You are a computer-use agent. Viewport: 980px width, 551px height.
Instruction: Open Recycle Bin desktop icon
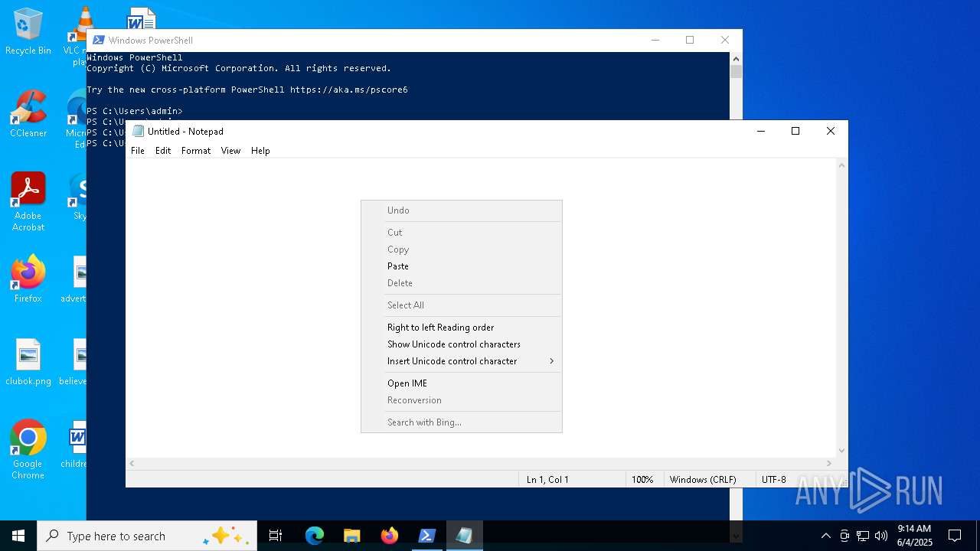[28, 32]
